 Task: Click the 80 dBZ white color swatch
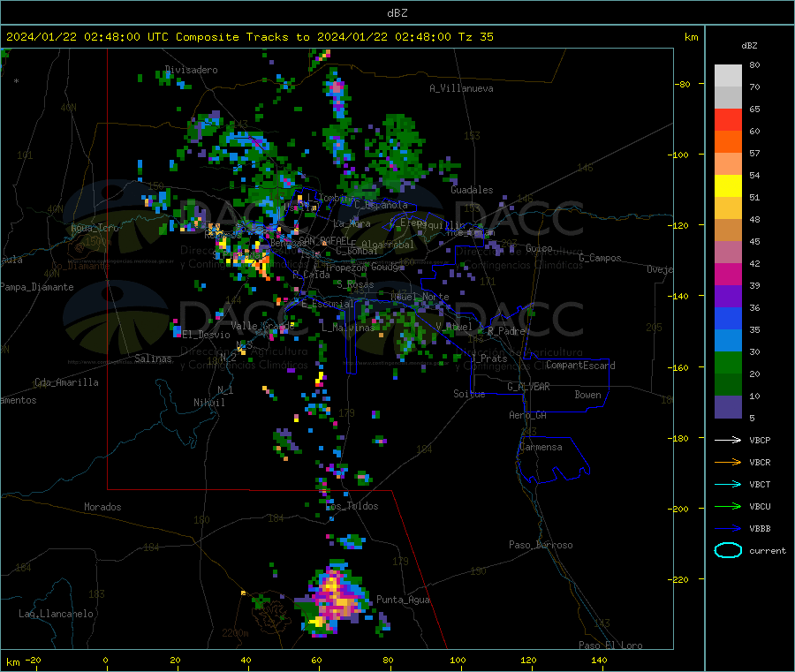click(x=728, y=76)
